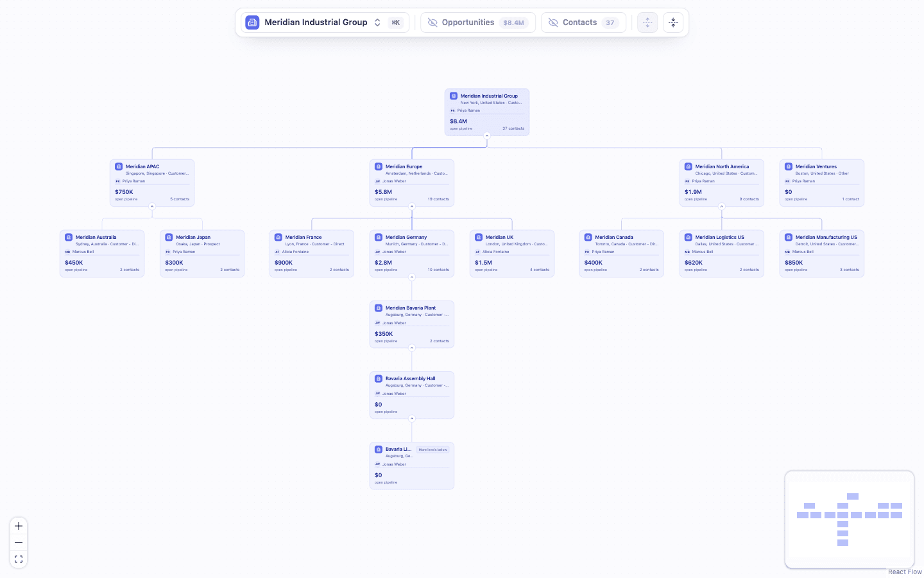
Task: Click the $900K value on Meridian France
Action: pos(284,263)
